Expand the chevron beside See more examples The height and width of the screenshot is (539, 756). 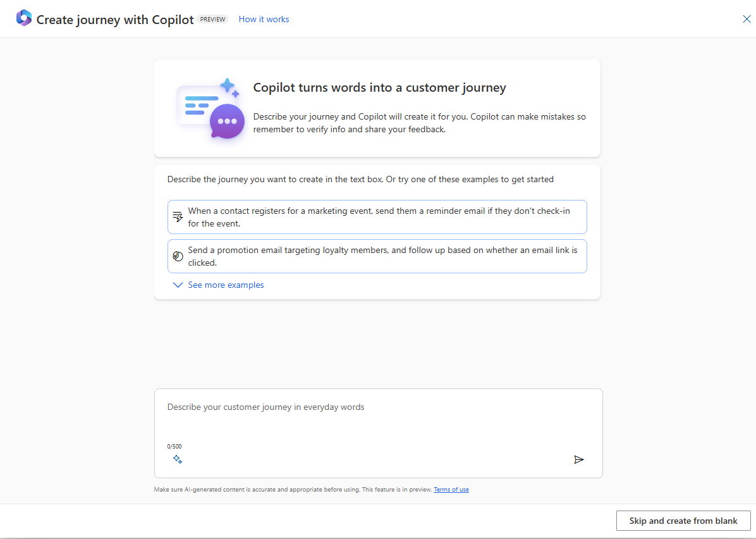click(x=178, y=285)
